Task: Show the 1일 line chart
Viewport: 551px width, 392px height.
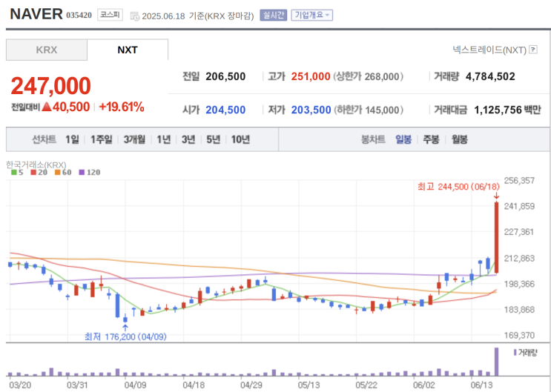Action: point(72,139)
